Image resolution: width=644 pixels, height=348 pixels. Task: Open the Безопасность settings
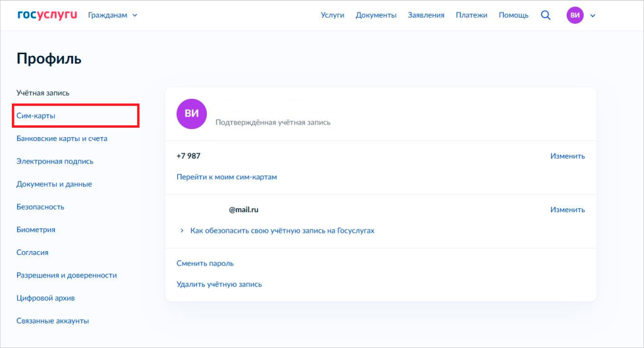pyautogui.click(x=40, y=207)
